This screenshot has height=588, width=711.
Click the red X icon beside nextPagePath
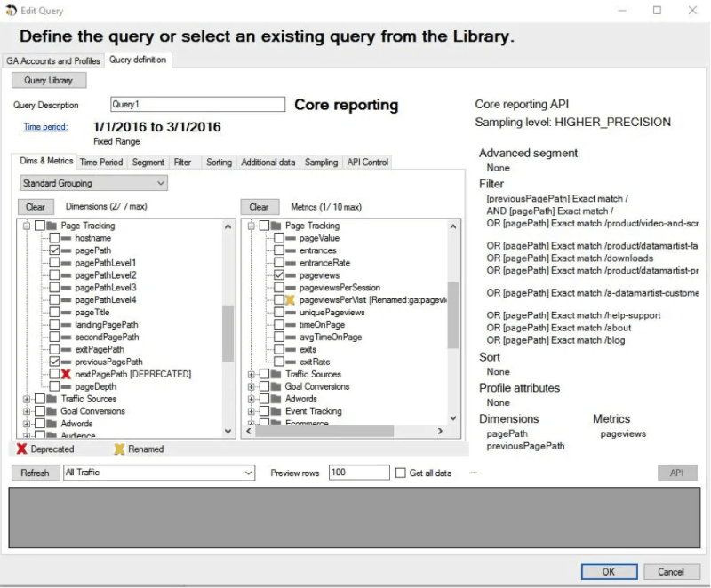pyautogui.click(x=66, y=374)
